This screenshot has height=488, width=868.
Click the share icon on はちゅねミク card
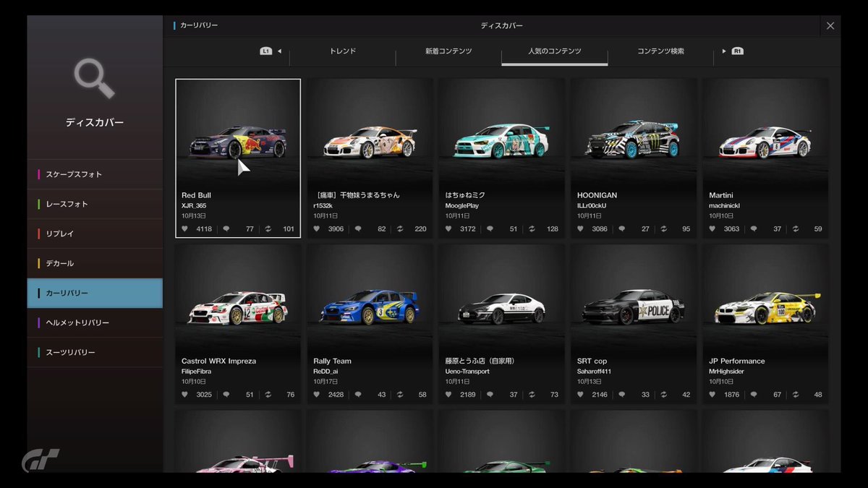point(531,229)
